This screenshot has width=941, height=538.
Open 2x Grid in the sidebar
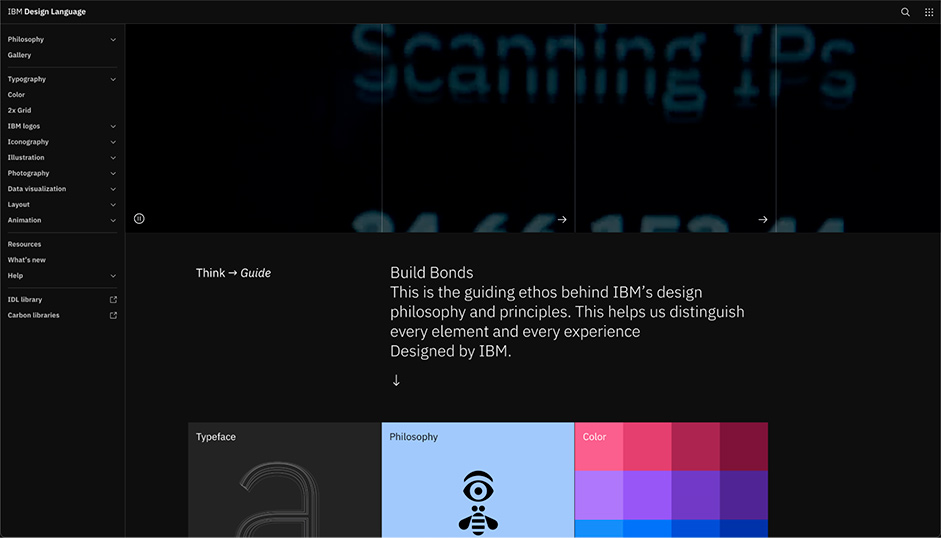(19, 110)
